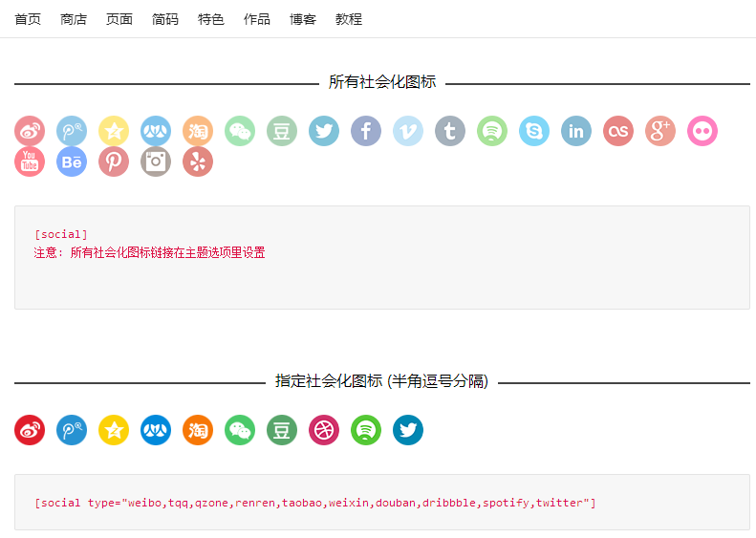Viewport: 756px width, 538px height.
Task: Open the Dribbble basketball icon
Action: pyautogui.click(x=324, y=430)
